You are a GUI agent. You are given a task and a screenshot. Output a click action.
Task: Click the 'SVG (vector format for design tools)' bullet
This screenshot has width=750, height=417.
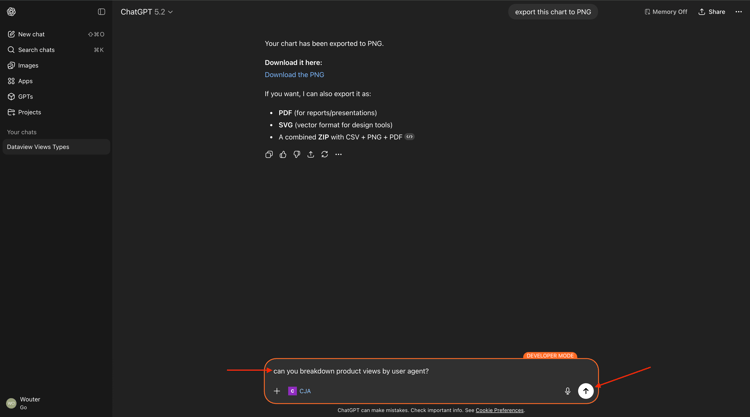point(335,125)
